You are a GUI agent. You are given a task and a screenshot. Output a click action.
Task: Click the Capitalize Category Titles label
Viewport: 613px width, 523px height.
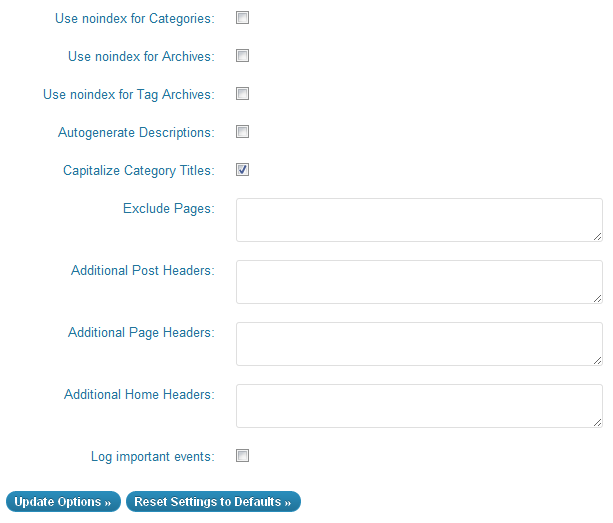138,171
